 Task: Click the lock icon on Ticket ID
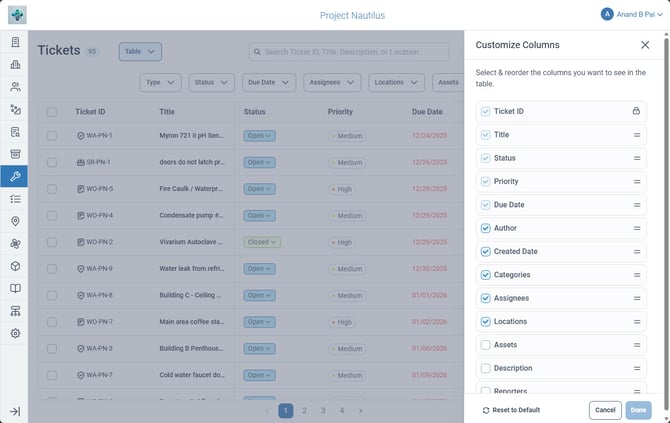coord(636,111)
